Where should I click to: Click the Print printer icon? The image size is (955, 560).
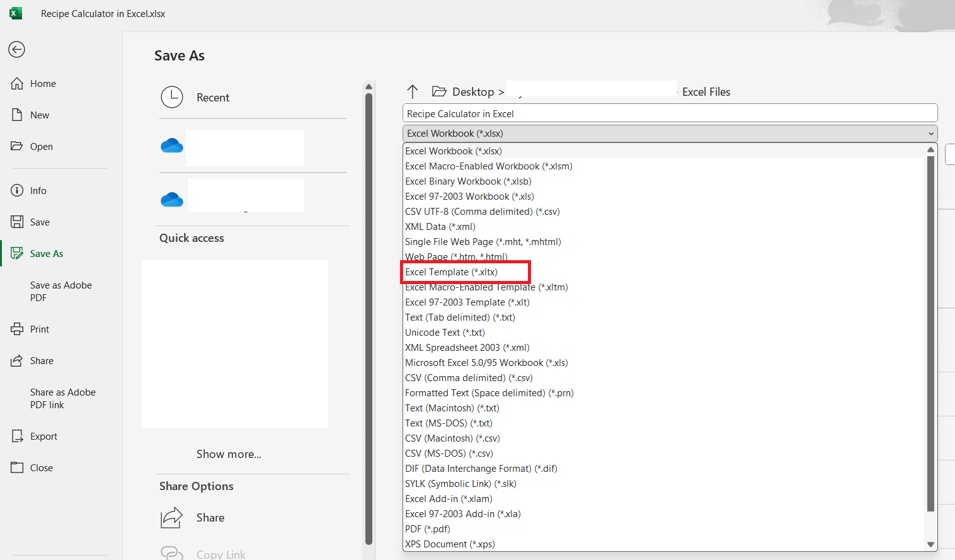click(17, 329)
